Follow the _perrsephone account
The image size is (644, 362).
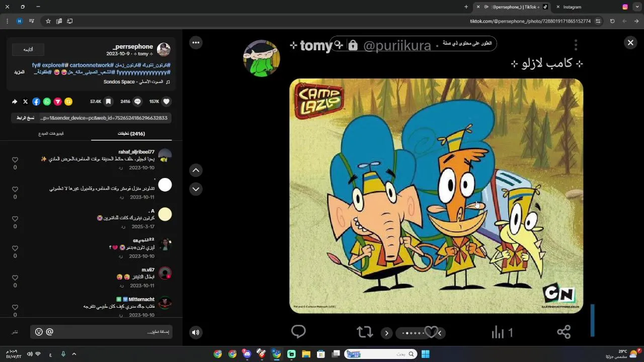click(x=28, y=50)
